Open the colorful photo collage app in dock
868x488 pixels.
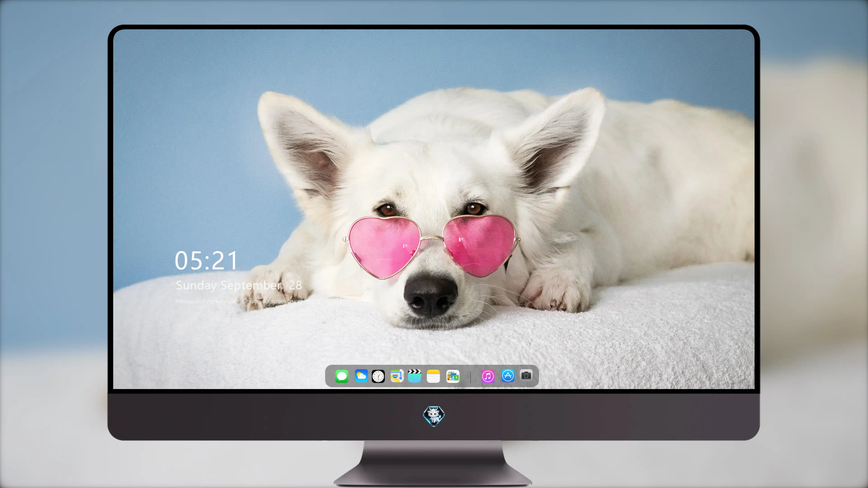(453, 376)
